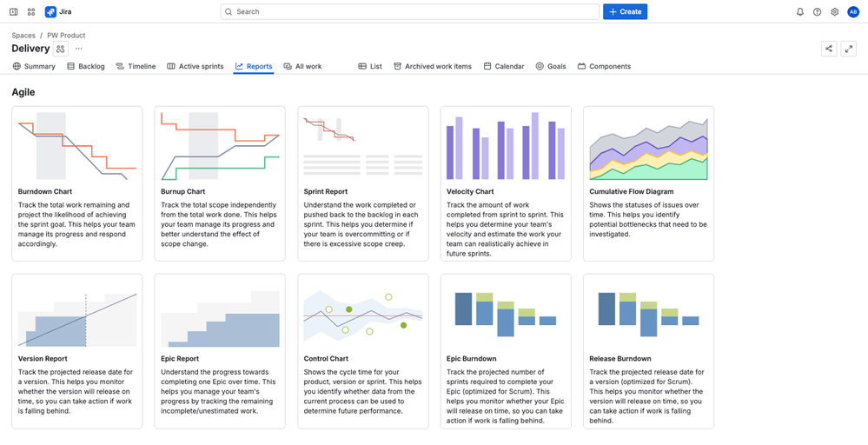The height and width of the screenshot is (445, 868).
Task: Click the Create button
Action: [625, 11]
